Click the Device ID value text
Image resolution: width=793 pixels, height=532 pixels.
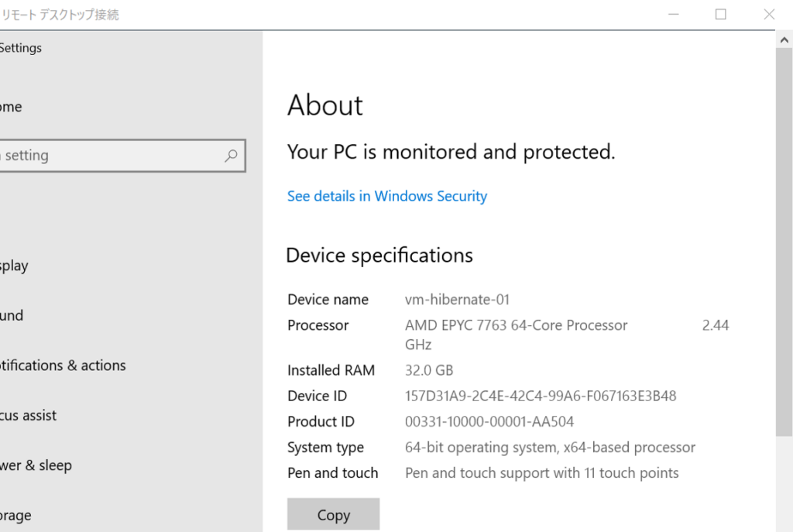(541, 396)
